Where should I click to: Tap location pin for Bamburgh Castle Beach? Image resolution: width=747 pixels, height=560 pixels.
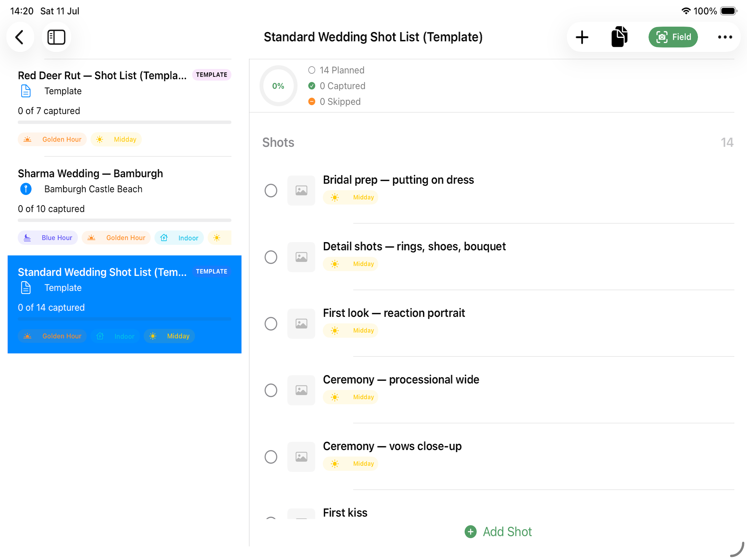click(x=26, y=189)
